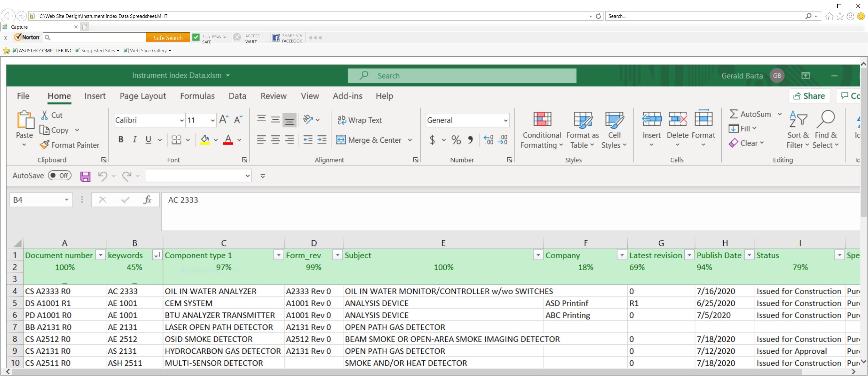This screenshot has width=868, height=376.
Task: Click the Excel Search box
Action: (x=462, y=76)
